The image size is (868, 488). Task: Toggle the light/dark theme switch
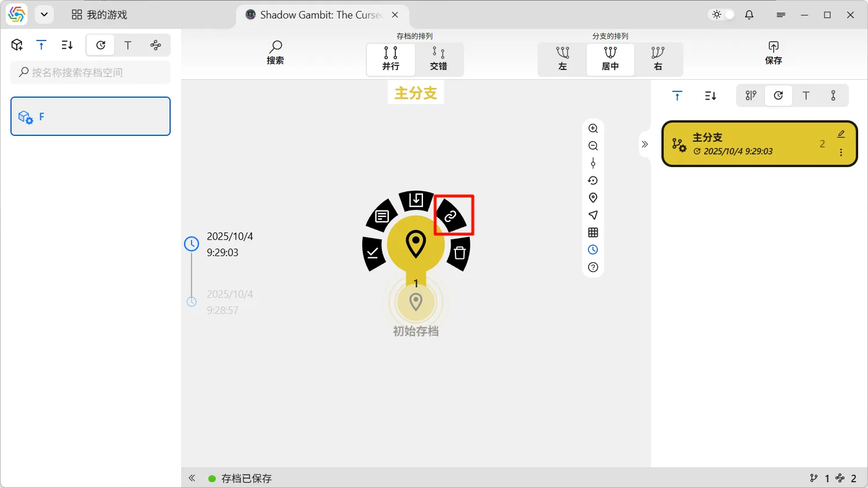point(723,14)
